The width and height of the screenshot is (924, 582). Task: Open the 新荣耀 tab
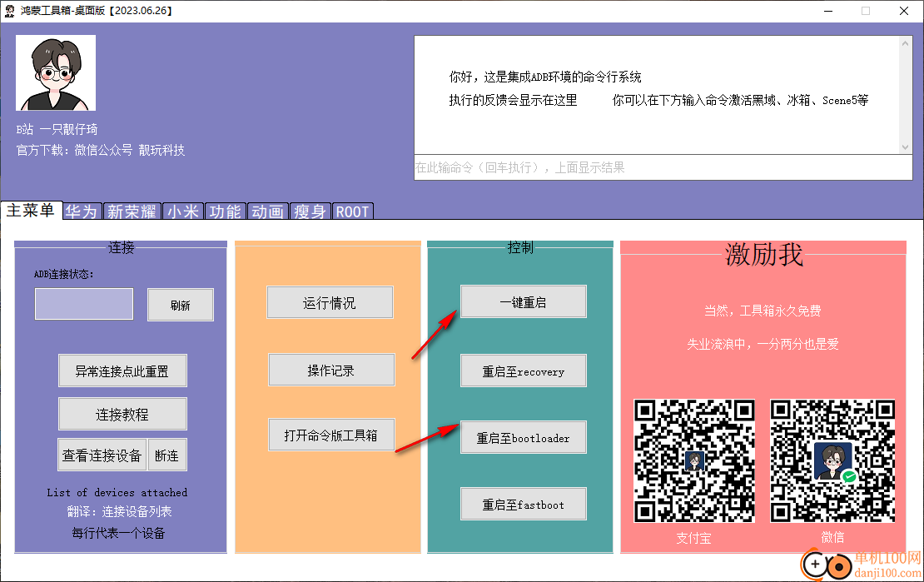point(132,211)
